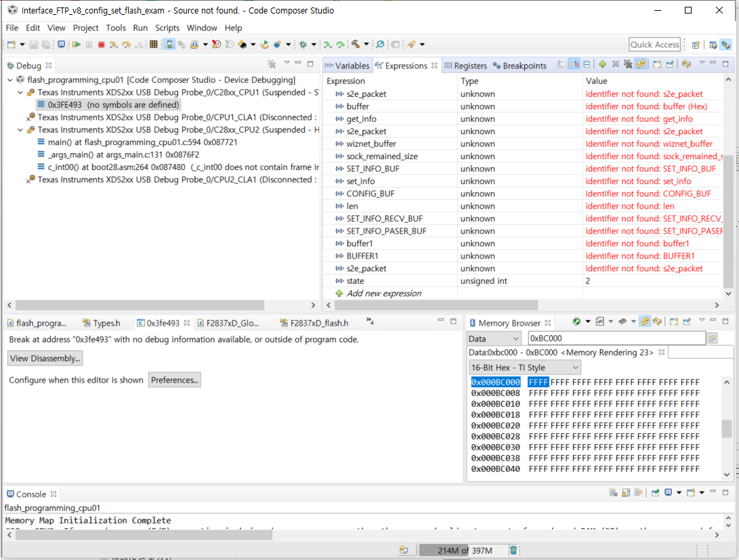Switch to the Registers tab
Viewport: 739px width, 560px height.
[x=465, y=66]
